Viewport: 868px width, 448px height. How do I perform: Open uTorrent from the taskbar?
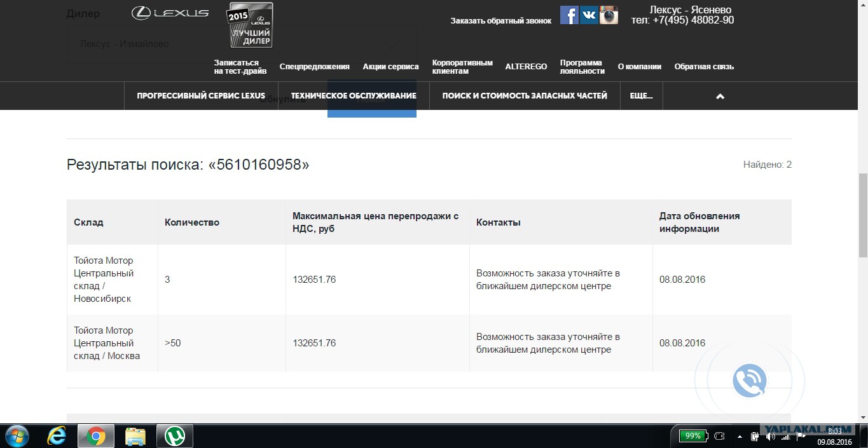(175, 436)
